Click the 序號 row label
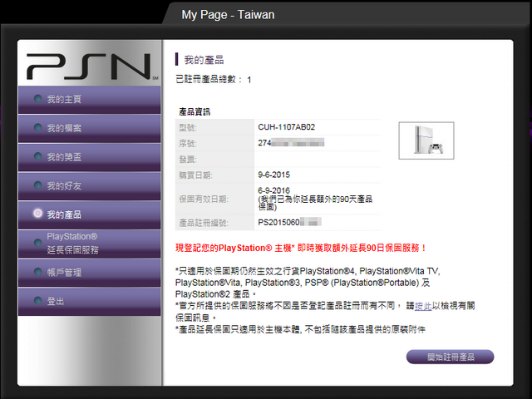Viewport: 532px width, 399px height. [x=188, y=144]
